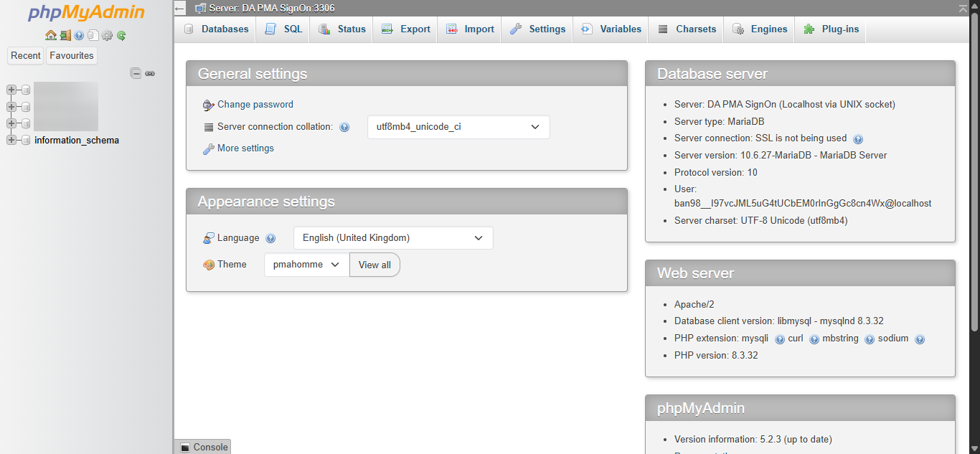
Task: Click the phpMyAdmin logo
Action: coord(86,13)
